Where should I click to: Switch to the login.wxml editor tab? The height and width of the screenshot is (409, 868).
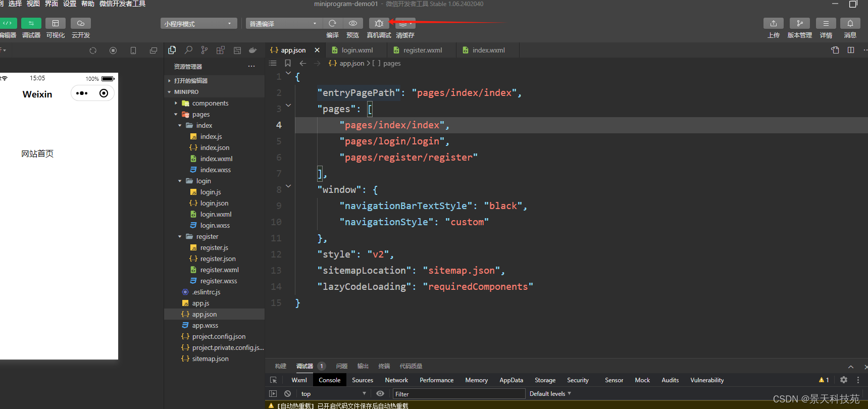coord(357,50)
